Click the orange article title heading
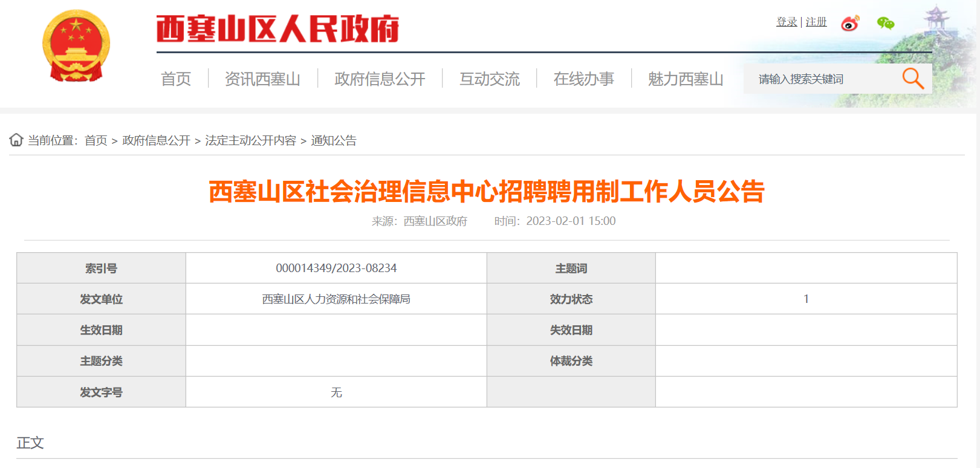The height and width of the screenshot is (468, 980). pyautogui.click(x=487, y=192)
